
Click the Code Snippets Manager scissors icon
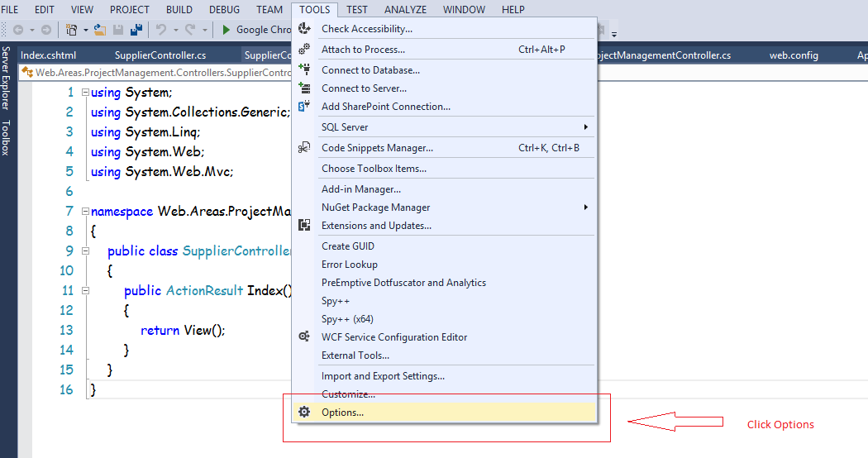click(x=304, y=148)
